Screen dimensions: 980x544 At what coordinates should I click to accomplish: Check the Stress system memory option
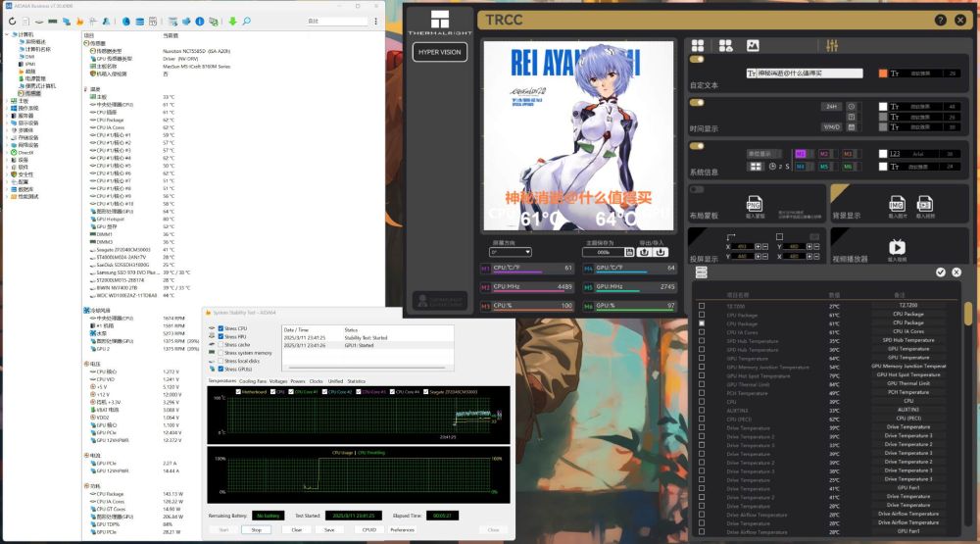220,353
